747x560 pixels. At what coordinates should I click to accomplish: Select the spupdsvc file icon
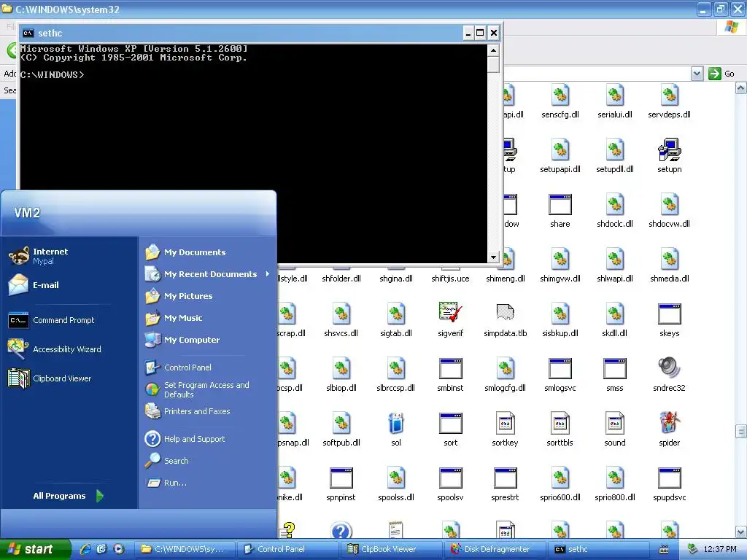[x=670, y=478]
